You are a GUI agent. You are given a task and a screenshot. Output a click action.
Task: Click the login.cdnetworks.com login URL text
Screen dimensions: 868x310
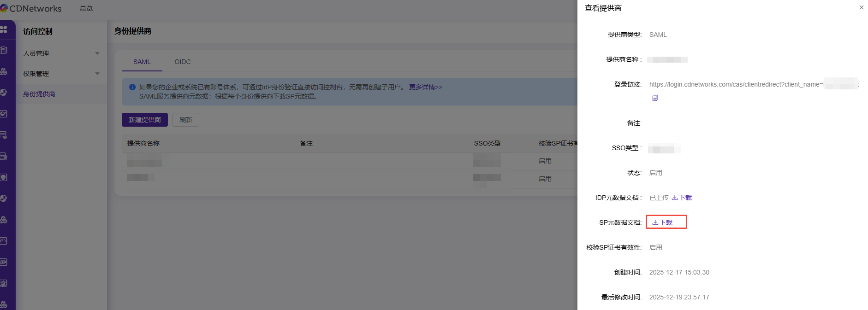pos(736,84)
